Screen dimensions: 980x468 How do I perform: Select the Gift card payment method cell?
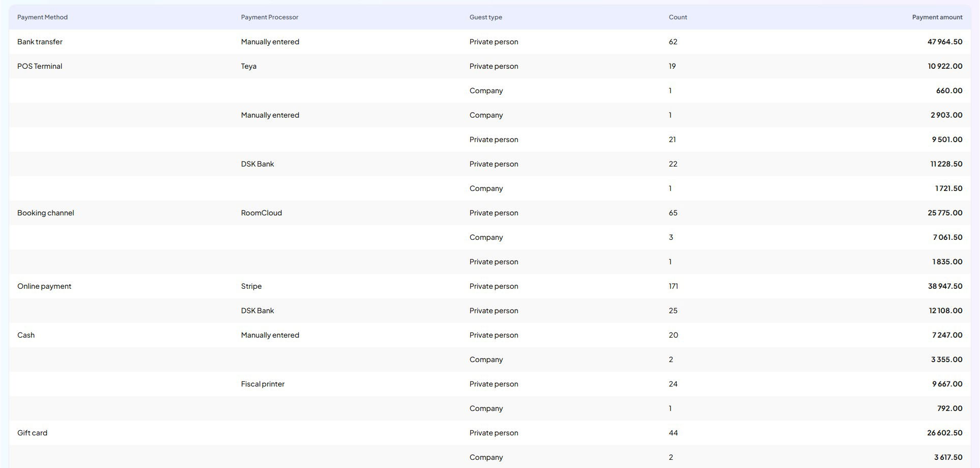pos(32,433)
